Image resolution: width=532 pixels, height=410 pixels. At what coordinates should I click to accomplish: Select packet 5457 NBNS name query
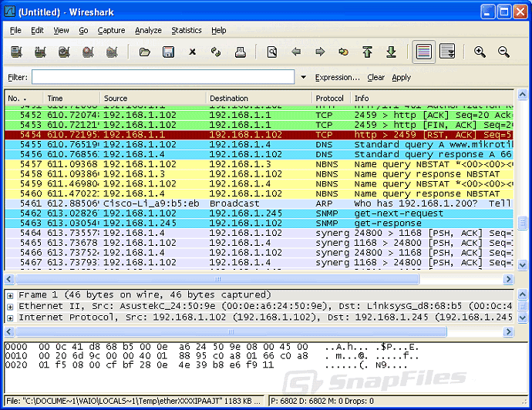click(259, 164)
